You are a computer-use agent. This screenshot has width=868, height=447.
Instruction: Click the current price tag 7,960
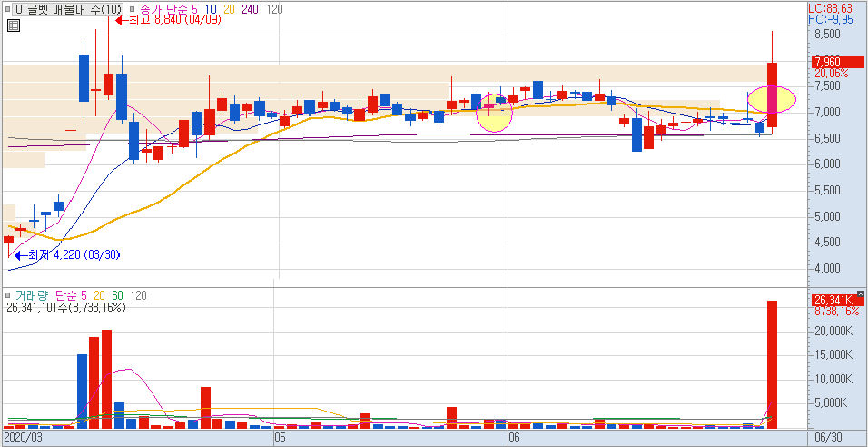pyautogui.click(x=838, y=62)
